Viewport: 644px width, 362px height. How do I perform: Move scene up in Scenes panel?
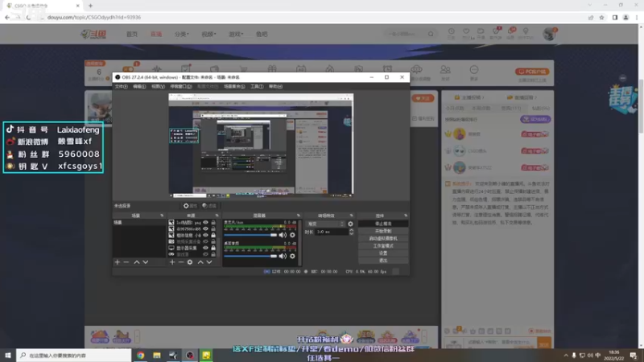coord(137,262)
